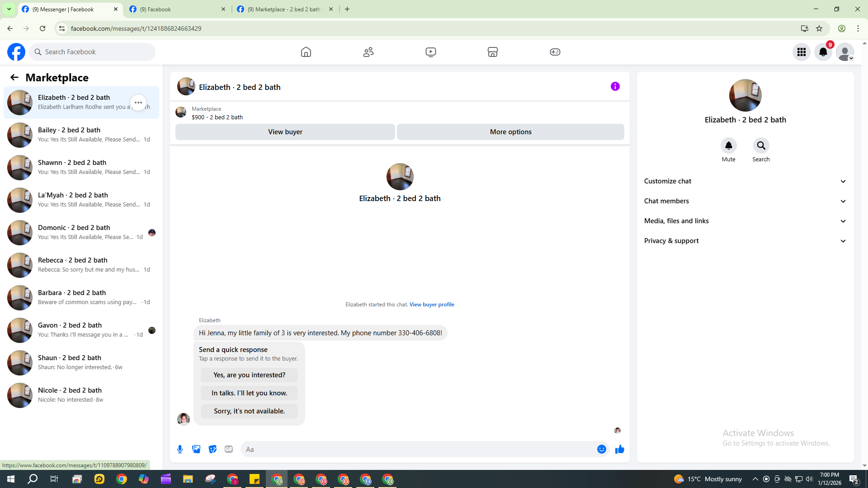Open the sticker picker icon
The width and height of the screenshot is (868, 488).
[x=212, y=449]
